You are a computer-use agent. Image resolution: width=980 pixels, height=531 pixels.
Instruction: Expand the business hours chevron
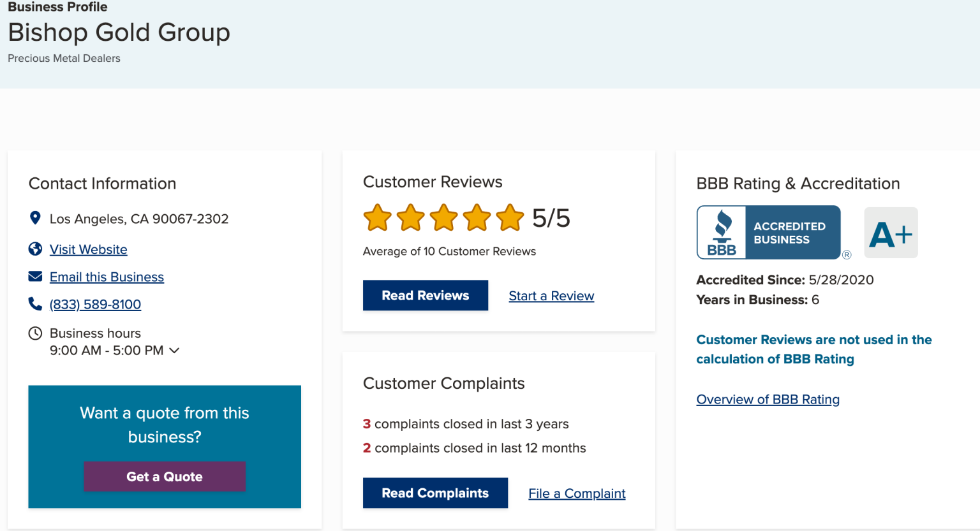click(174, 351)
